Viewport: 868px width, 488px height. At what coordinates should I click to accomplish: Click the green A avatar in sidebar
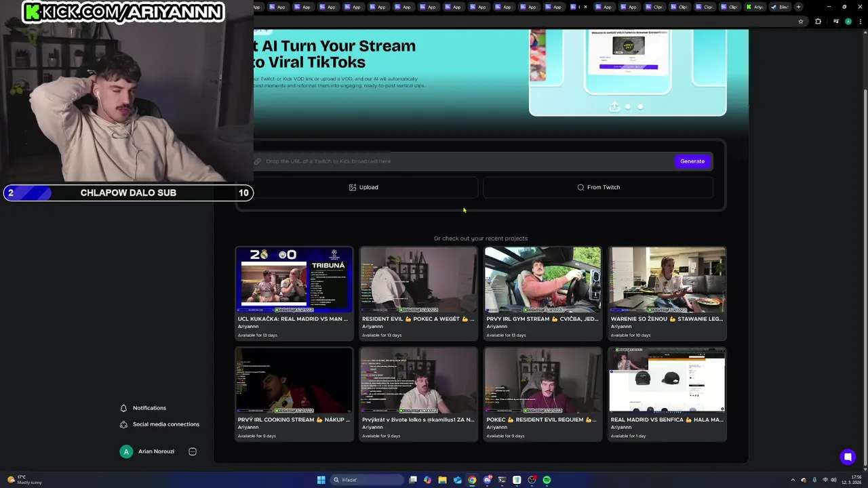(x=126, y=451)
